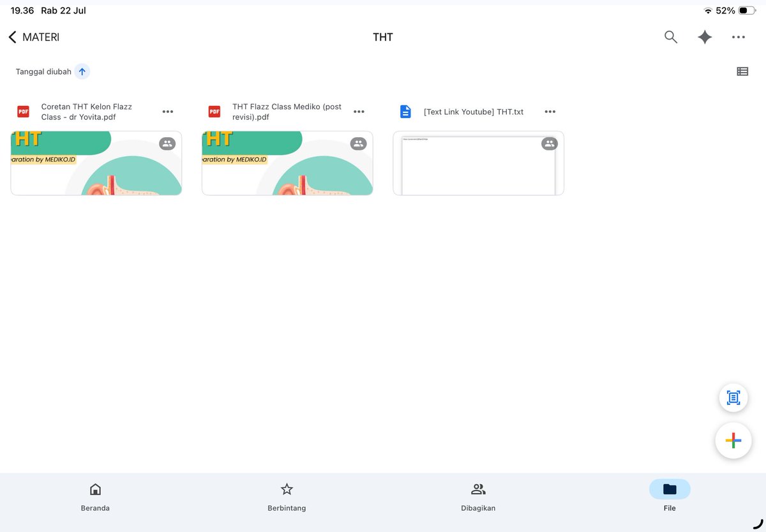Tap the battery 52% indicator
The width and height of the screenshot is (766, 532).
click(736, 11)
